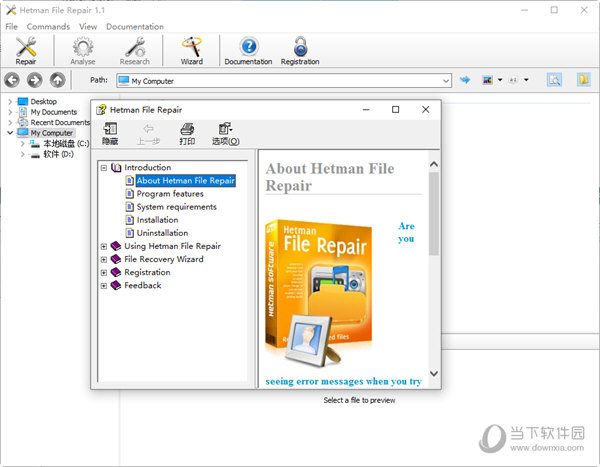Viewport: 600px width, 467px height.
Task: Click the help content scrollbar thumb
Action: 434,213
